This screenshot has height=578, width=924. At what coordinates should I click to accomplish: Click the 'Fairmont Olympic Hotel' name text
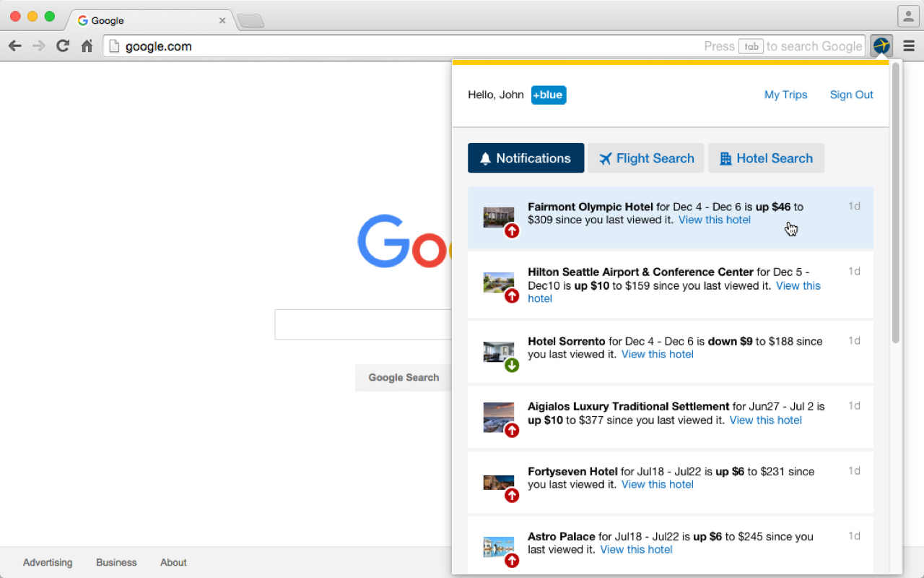click(x=590, y=207)
